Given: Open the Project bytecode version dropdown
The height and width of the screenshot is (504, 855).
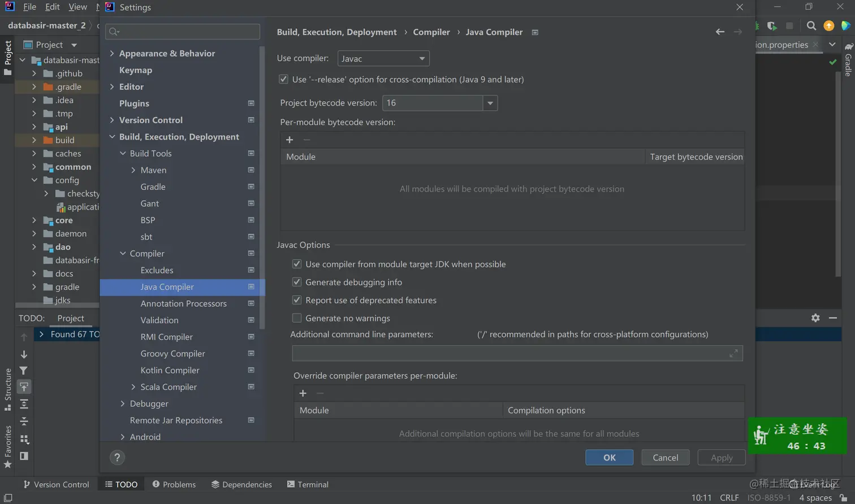Looking at the screenshot, I should pos(490,103).
